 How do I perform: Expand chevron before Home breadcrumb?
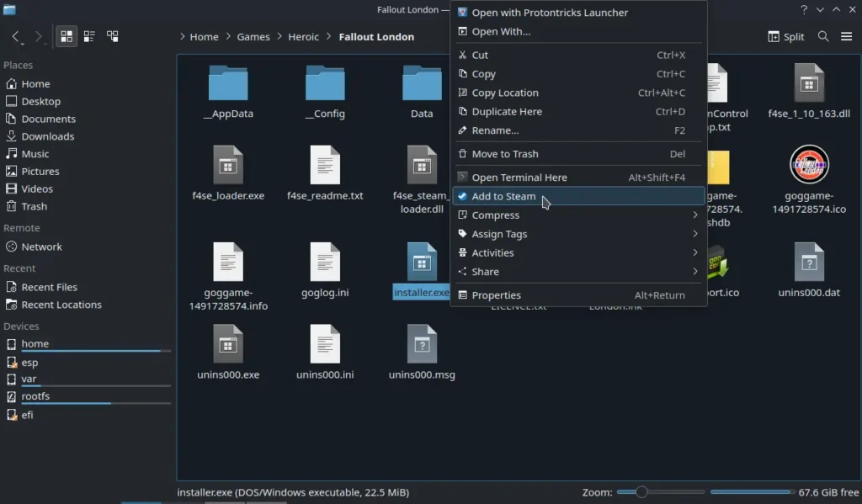point(182,36)
